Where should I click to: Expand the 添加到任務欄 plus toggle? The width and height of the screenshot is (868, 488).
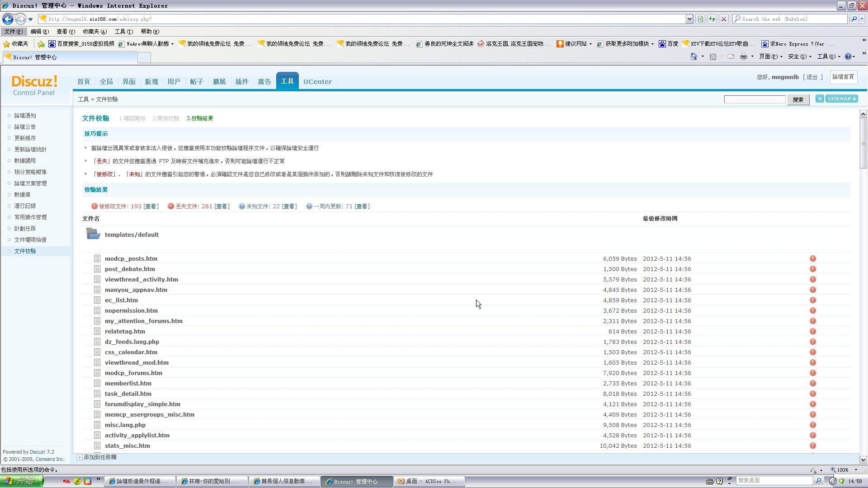[80, 457]
